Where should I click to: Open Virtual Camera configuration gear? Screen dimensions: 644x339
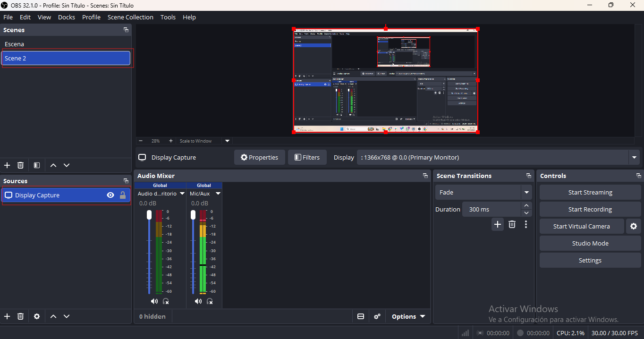point(634,226)
